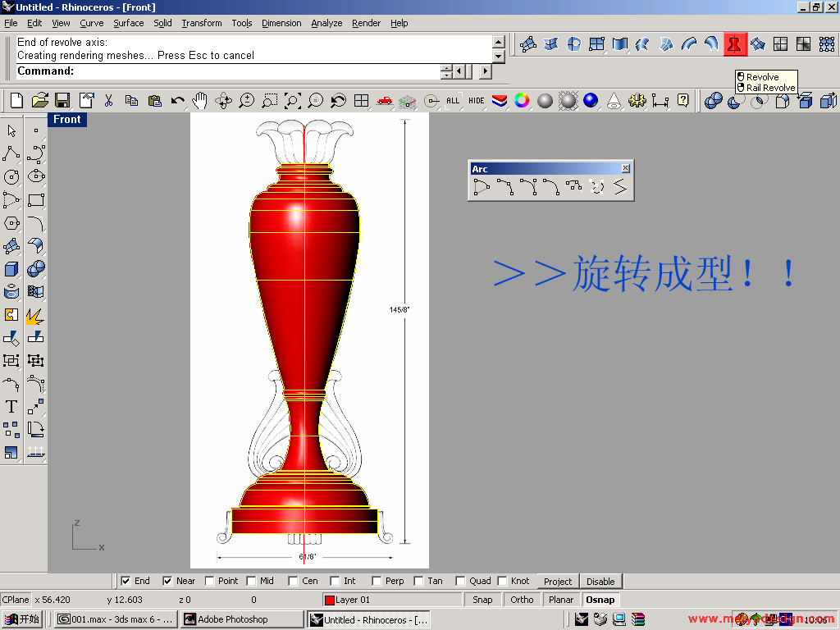Select the Polyline tool in sidebar
Viewport: 840px width, 630px height.
(11, 153)
